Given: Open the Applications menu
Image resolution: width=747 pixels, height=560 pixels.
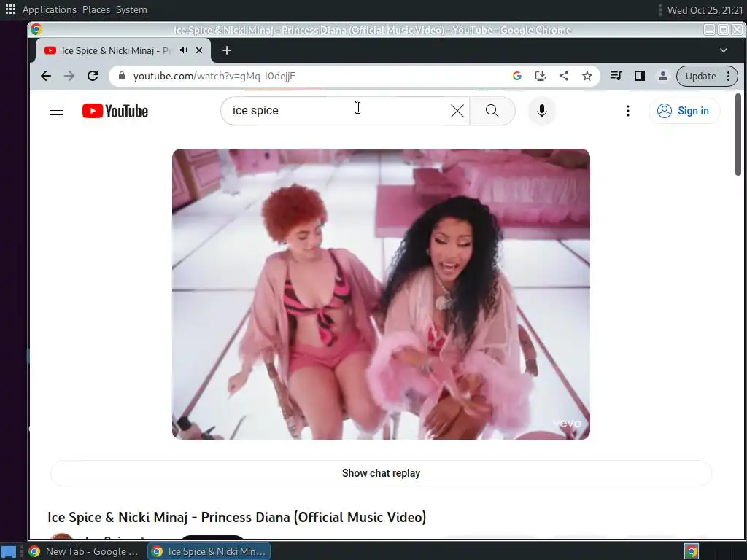Looking at the screenshot, I should tap(50, 9).
